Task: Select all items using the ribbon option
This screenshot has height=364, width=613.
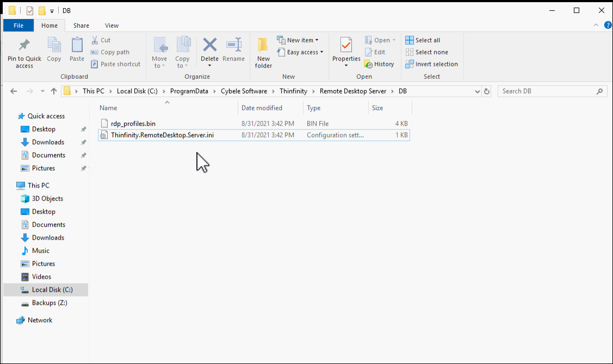Action: click(x=423, y=40)
